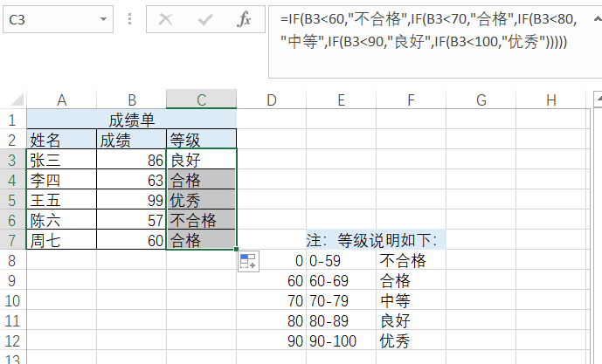The height and width of the screenshot is (364, 602).
Task: Select row 12 header
Action: (13, 340)
